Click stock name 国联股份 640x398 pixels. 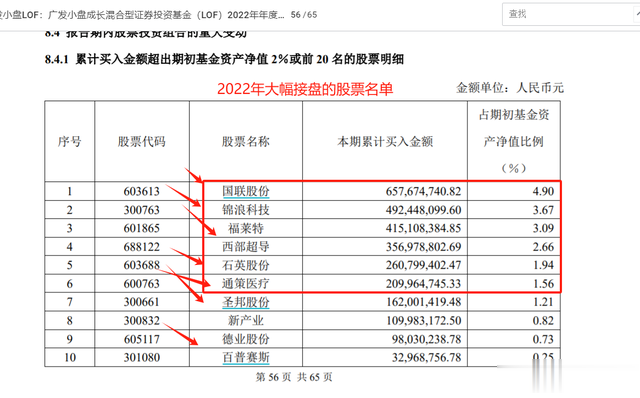click(246, 191)
